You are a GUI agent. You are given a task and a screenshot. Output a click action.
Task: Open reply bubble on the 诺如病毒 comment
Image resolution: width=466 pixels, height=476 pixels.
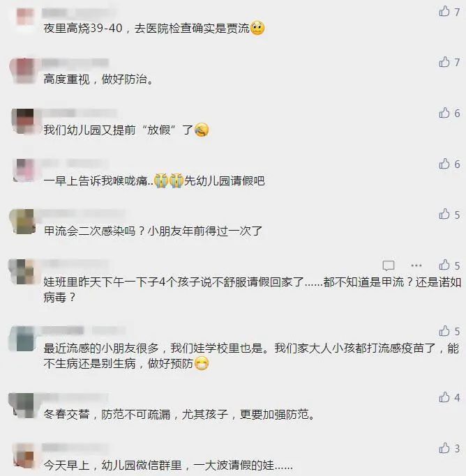click(x=389, y=266)
